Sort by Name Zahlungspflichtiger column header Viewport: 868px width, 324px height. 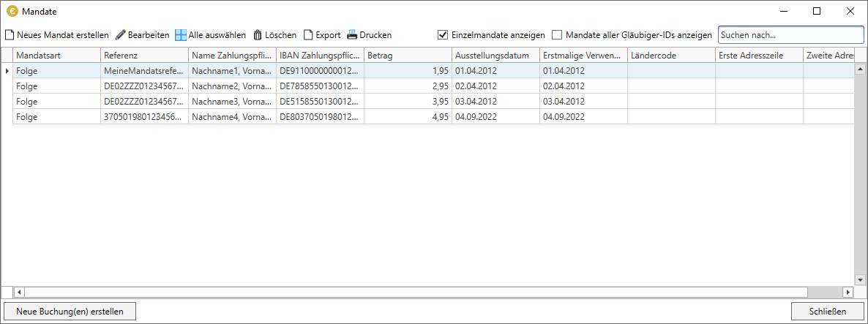(x=233, y=56)
